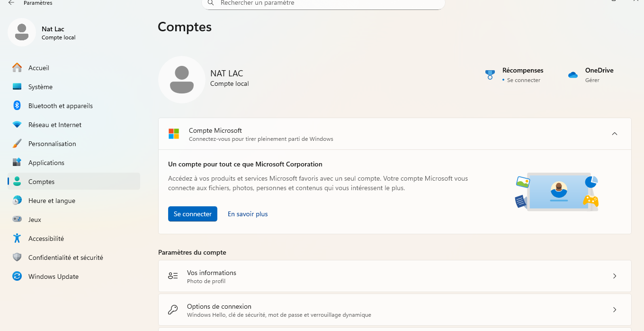The height and width of the screenshot is (331, 644).
Task: Click the Confidentialité et sécurité shield icon
Action: (17, 257)
